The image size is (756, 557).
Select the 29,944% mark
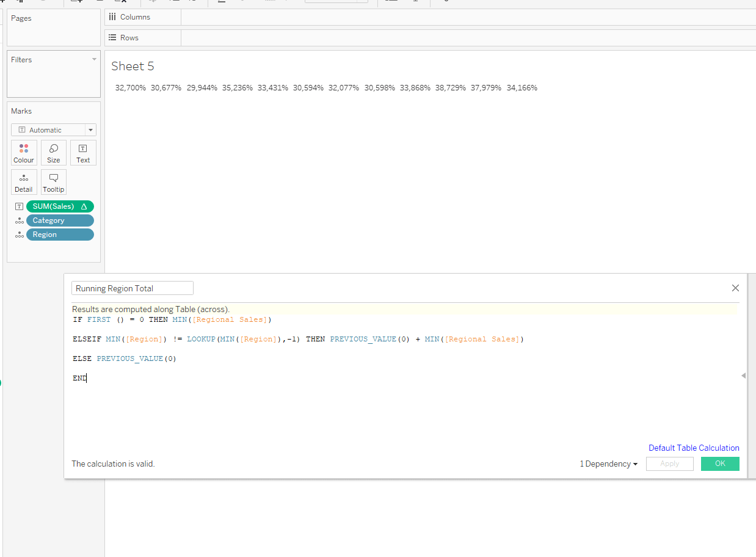click(202, 88)
